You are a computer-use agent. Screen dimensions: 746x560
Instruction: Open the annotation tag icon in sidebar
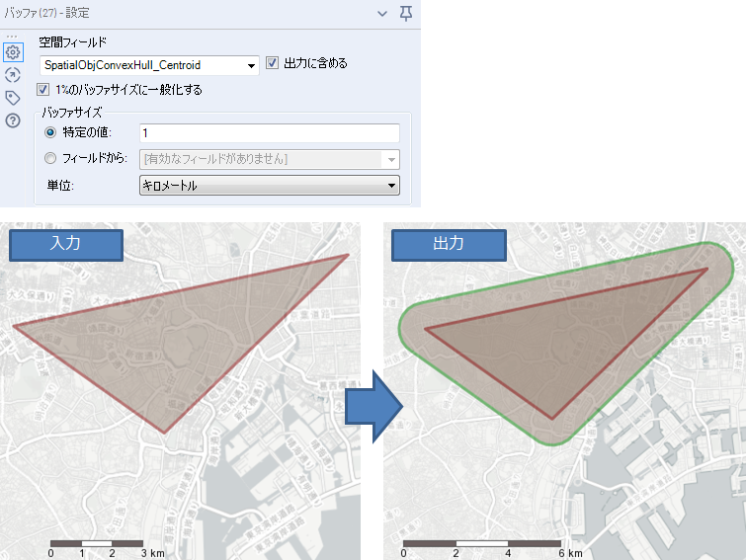click(x=13, y=98)
